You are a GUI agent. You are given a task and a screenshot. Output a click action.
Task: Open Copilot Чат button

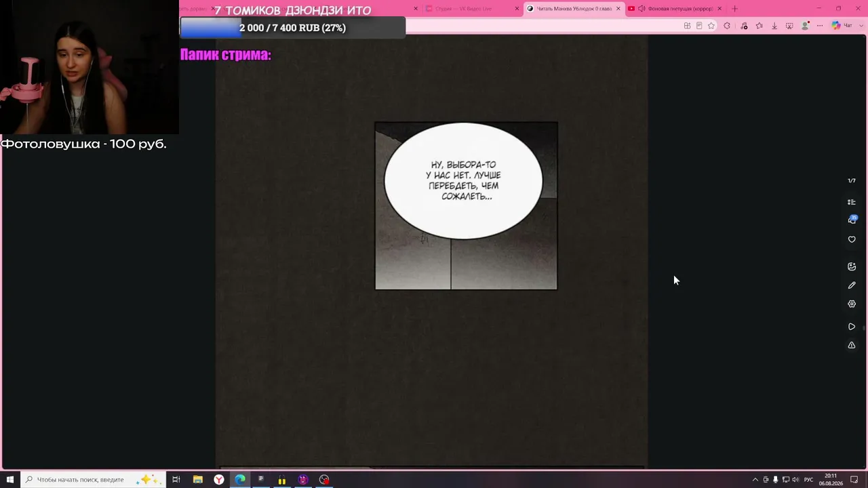point(842,26)
